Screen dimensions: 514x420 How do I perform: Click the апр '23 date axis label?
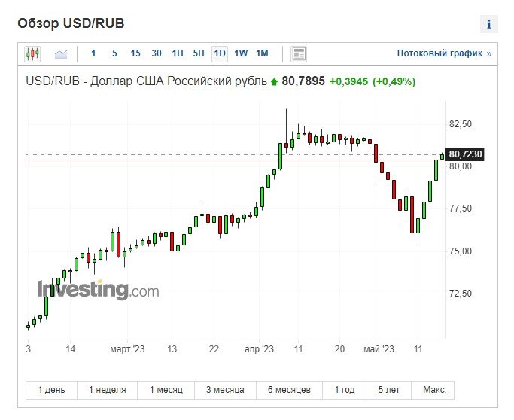tap(259, 349)
